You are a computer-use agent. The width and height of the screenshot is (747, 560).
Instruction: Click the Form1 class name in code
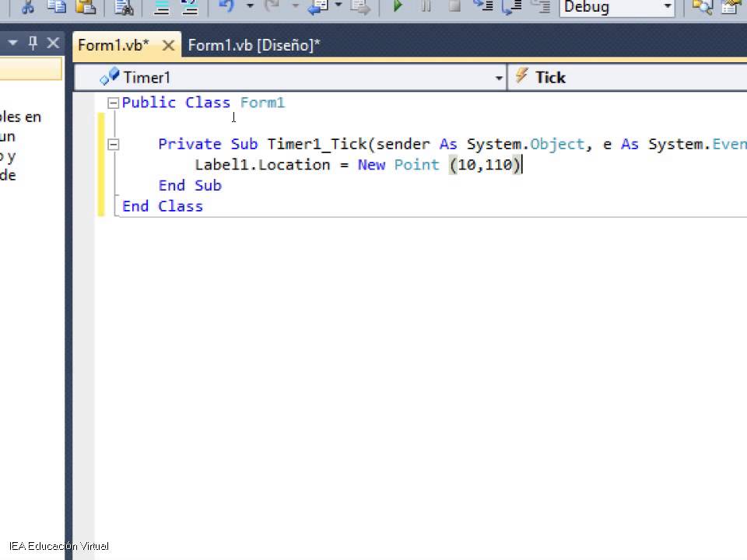262,103
